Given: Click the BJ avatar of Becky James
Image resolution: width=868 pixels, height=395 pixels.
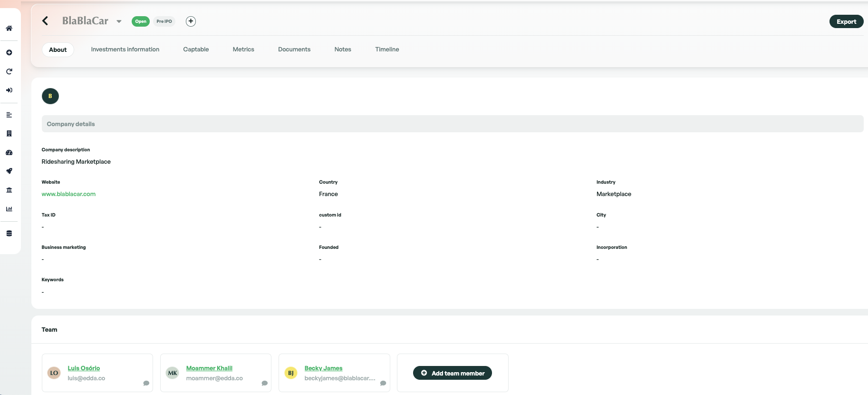Looking at the screenshot, I should 291,373.
